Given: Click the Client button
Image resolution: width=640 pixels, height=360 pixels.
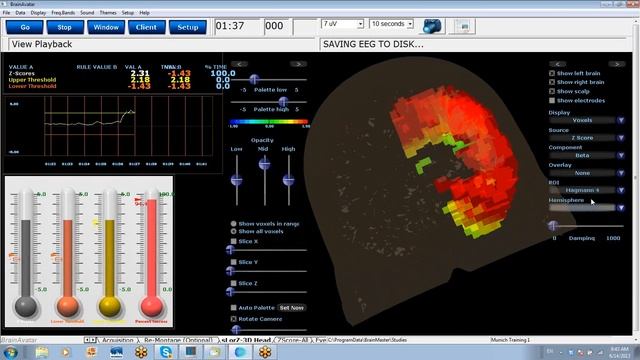Looking at the screenshot, I should click(x=146, y=27).
